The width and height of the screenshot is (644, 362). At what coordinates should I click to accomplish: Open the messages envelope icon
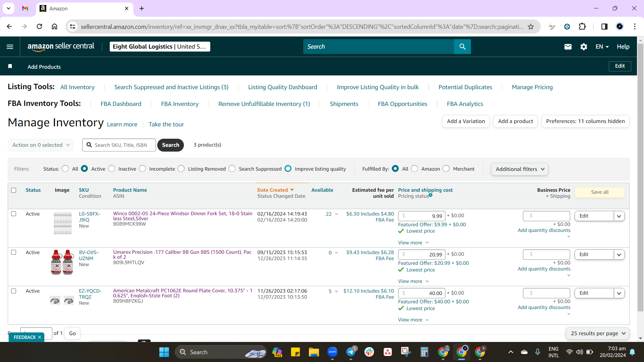click(568, 47)
